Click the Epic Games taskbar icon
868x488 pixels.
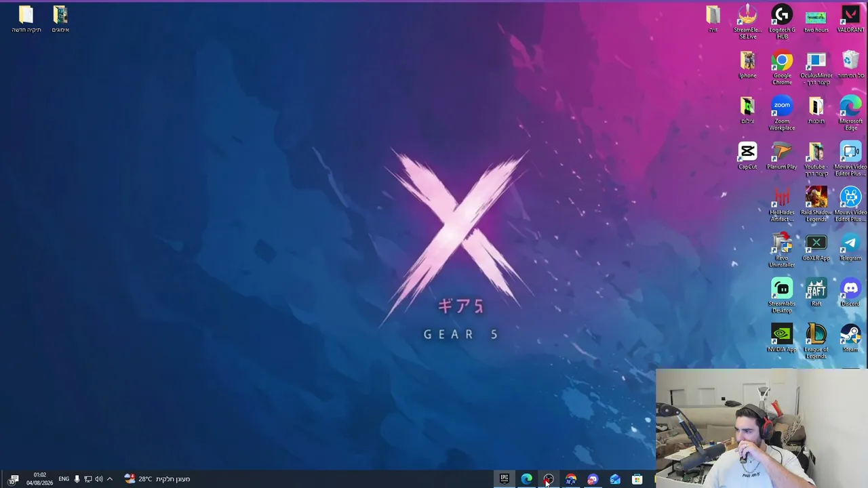505,479
